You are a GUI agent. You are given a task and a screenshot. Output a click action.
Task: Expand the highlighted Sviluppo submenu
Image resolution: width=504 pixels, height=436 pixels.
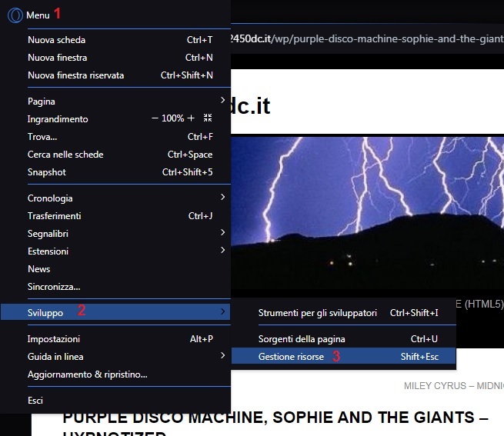pos(115,312)
